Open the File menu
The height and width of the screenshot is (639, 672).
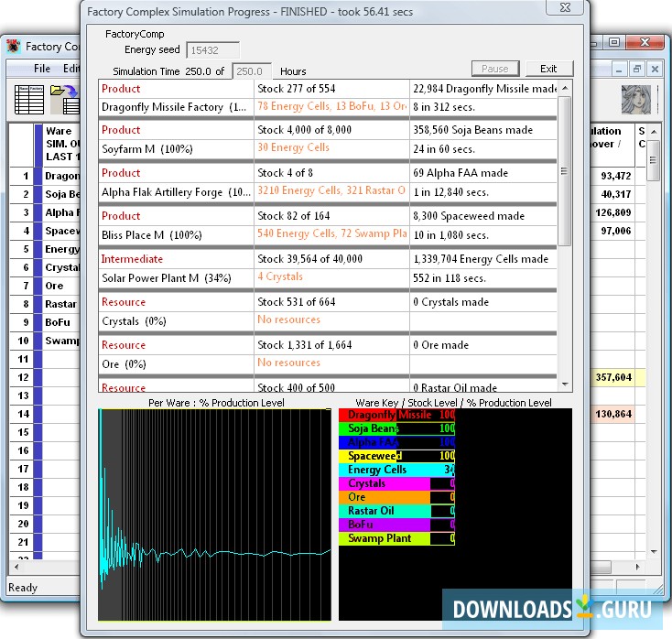pyautogui.click(x=42, y=69)
